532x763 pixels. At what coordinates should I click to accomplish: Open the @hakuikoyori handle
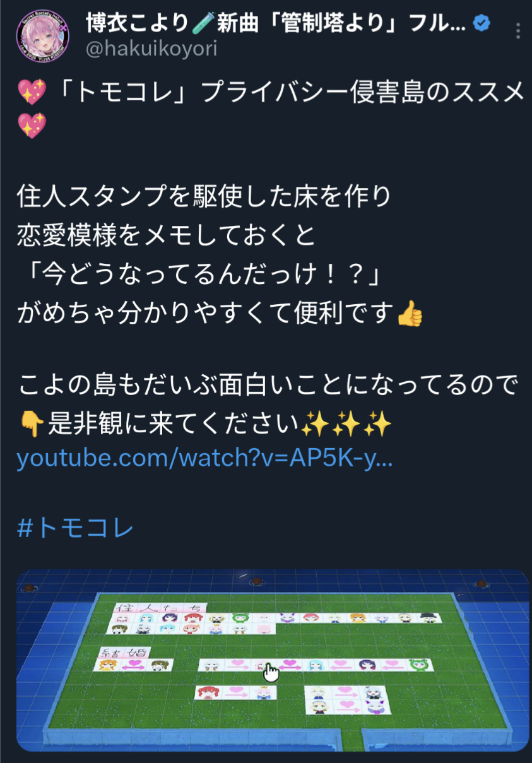coord(151,49)
